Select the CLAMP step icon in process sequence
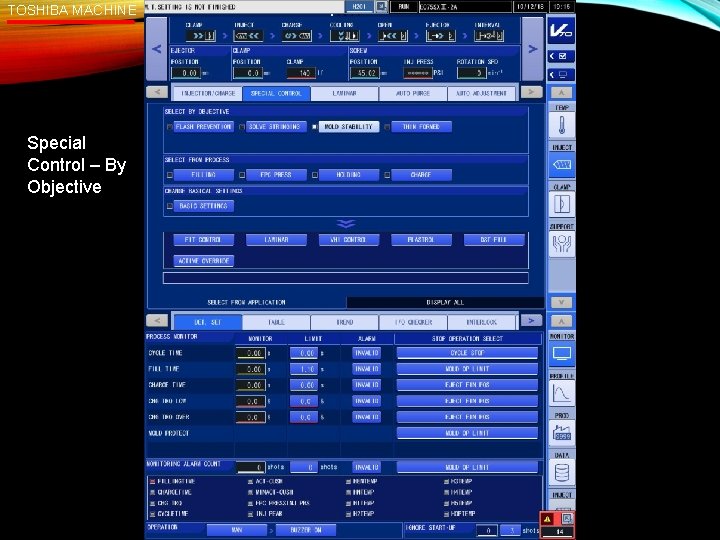720x540 pixels. point(201,35)
